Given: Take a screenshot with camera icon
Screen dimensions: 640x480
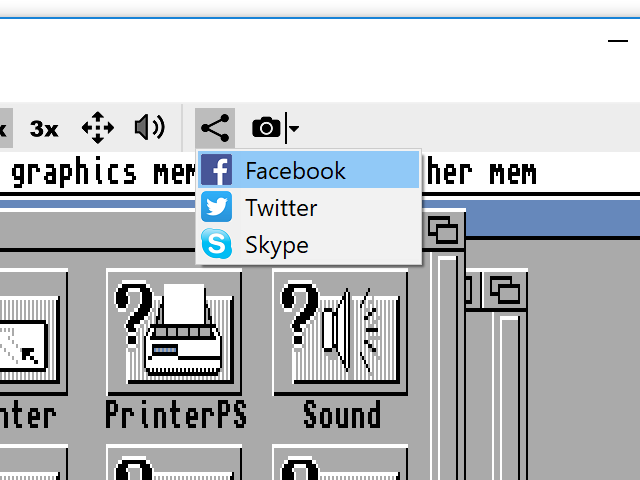Looking at the screenshot, I should (266, 128).
